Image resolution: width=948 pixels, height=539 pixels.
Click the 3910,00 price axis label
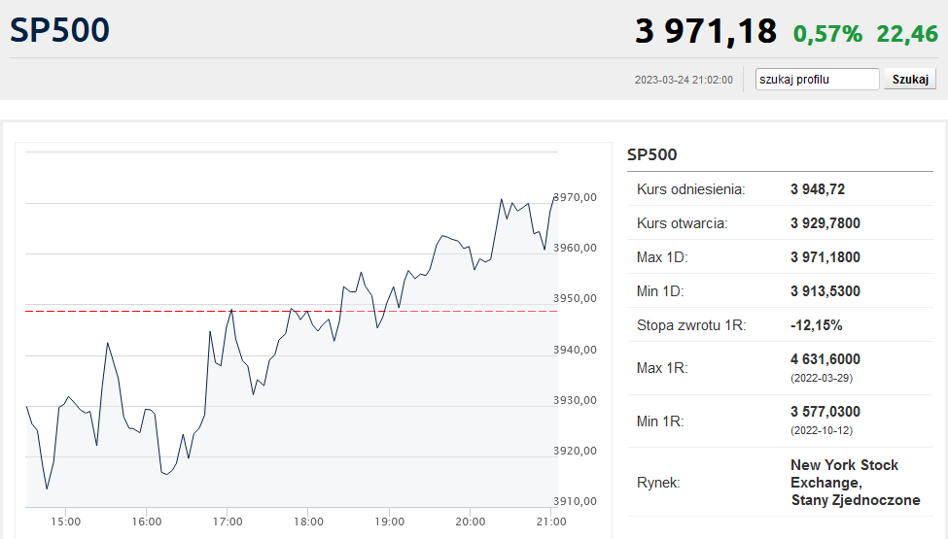(575, 500)
